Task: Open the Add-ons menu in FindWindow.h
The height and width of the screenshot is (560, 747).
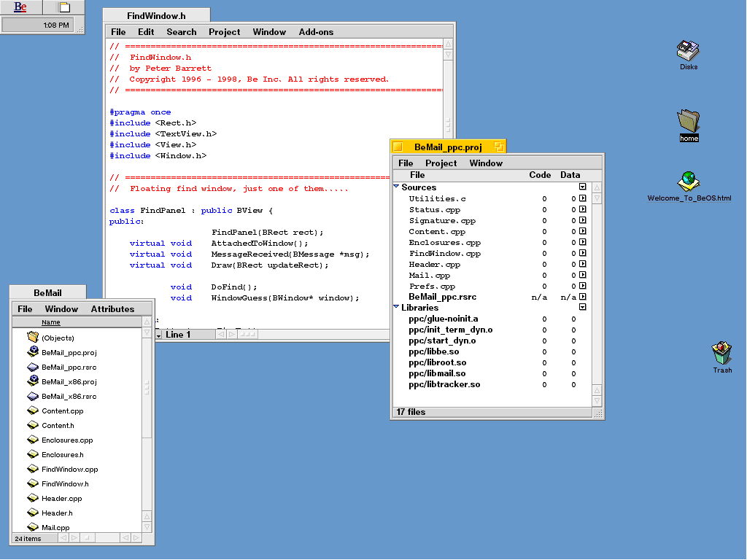Action: pyautogui.click(x=316, y=32)
